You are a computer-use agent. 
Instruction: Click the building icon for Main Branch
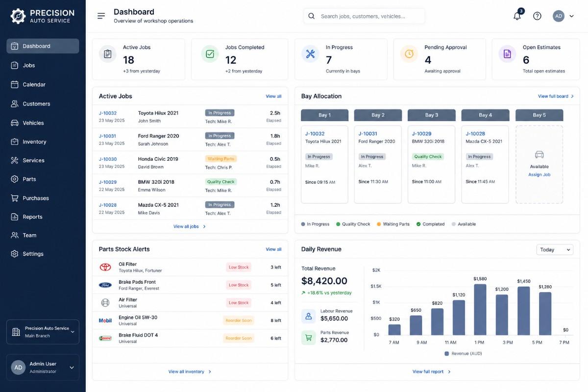pyautogui.click(x=16, y=332)
